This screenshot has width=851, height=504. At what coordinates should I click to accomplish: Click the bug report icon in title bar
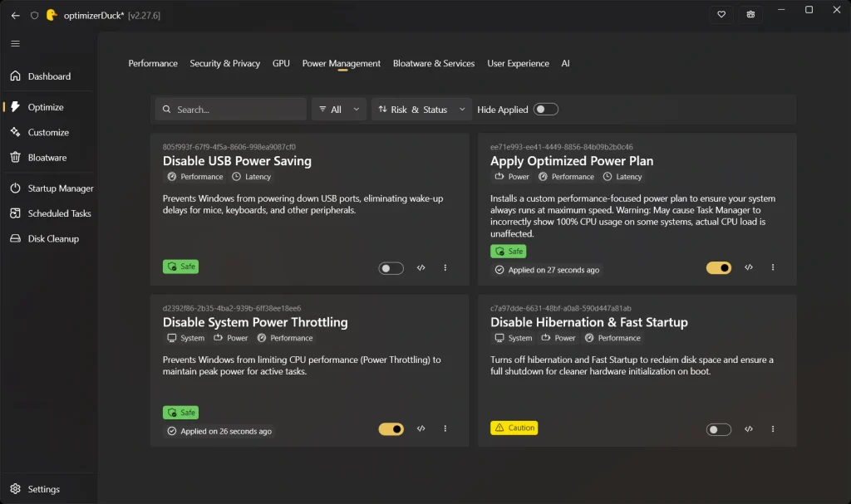pyautogui.click(x=750, y=14)
